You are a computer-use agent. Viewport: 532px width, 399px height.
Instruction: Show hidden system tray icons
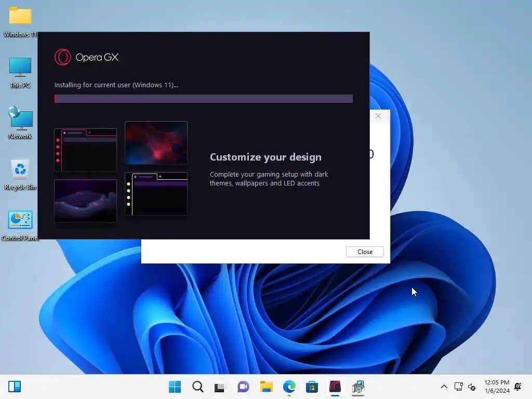coord(444,387)
